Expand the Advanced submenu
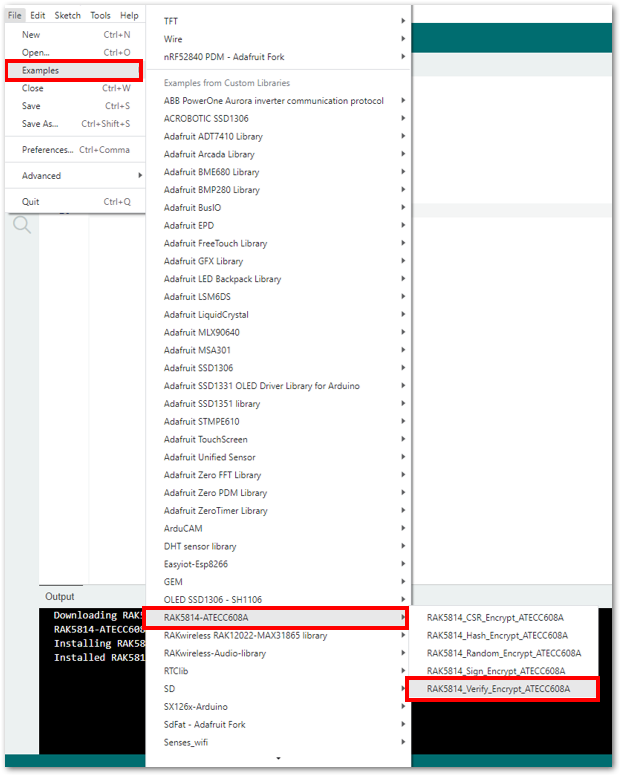Screen dimensions: 621x776 (75, 176)
